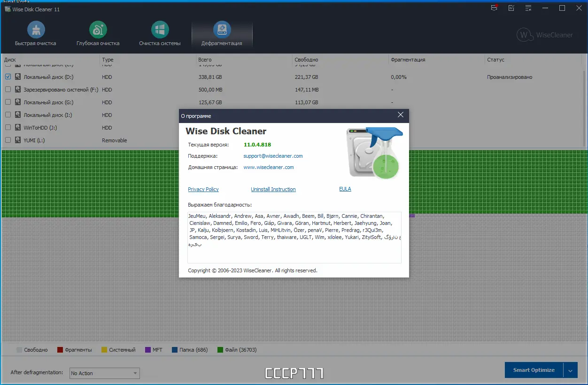The width and height of the screenshot is (588, 385).
Task: Close the О программе dialog
Action: [401, 115]
